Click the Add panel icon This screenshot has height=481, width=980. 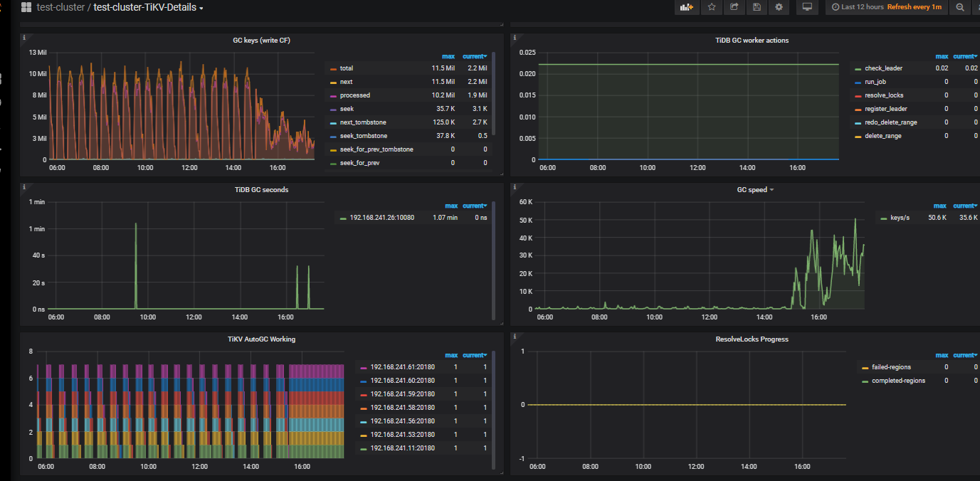pos(686,7)
